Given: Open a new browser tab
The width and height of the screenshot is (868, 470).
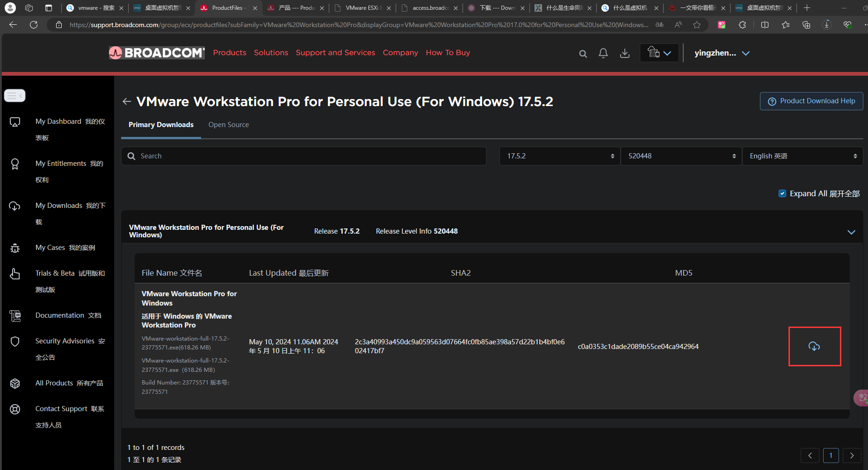Looking at the screenshot, I should (x=807, y=8).
